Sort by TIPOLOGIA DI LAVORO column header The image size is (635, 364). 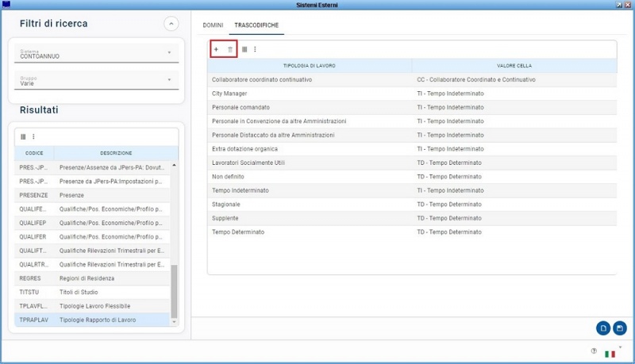(x=310, y=66)
